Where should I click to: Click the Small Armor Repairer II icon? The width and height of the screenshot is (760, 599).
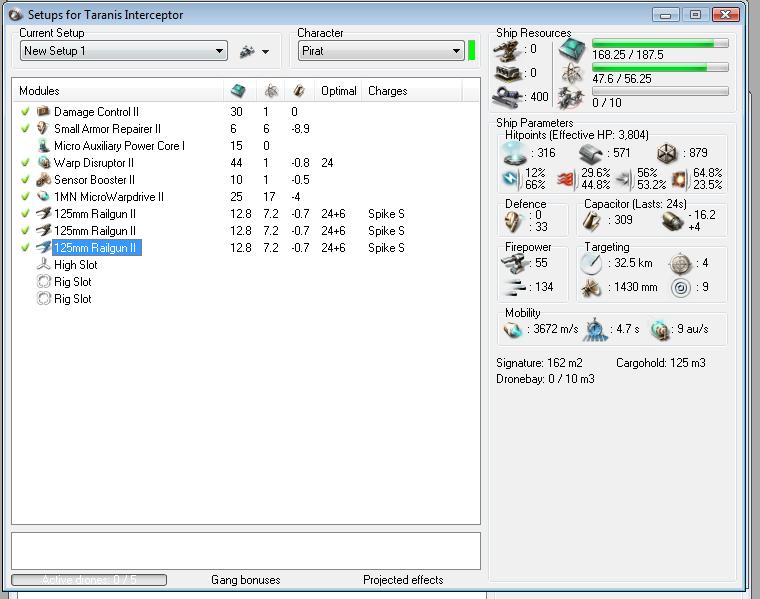click(x=43, y=128)
